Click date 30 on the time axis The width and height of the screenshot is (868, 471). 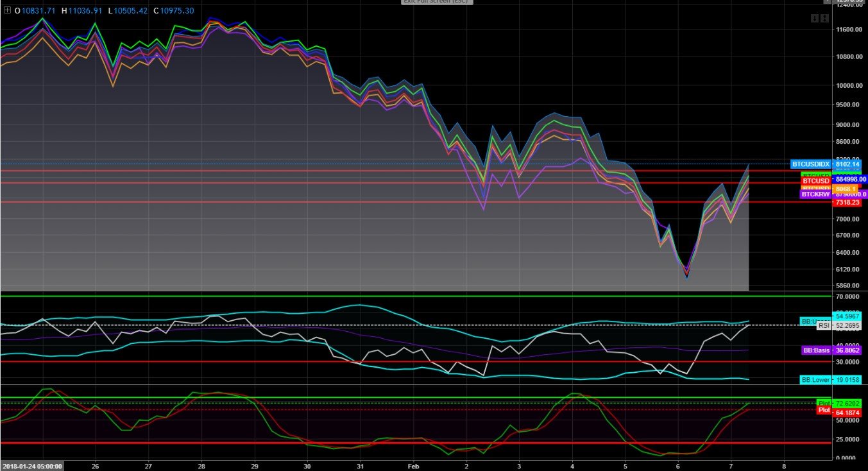pos(307,467)
